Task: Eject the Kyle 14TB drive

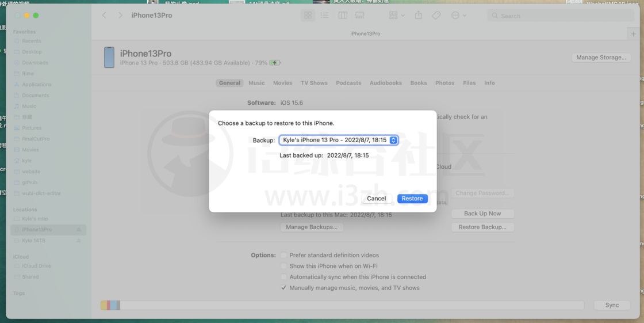Action: [x=79, y=241]
